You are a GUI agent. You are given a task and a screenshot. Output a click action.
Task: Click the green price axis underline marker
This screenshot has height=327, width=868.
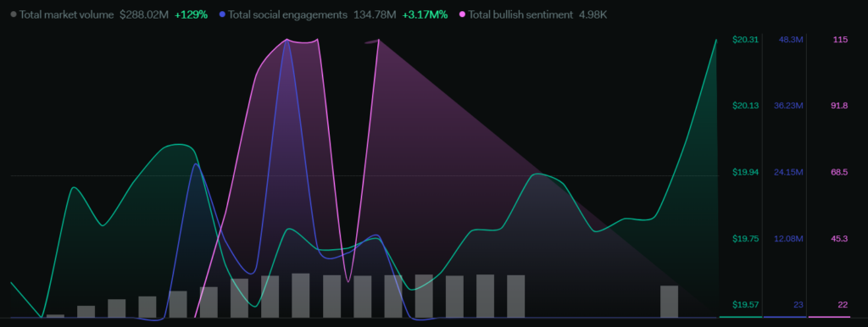(740, 317)
